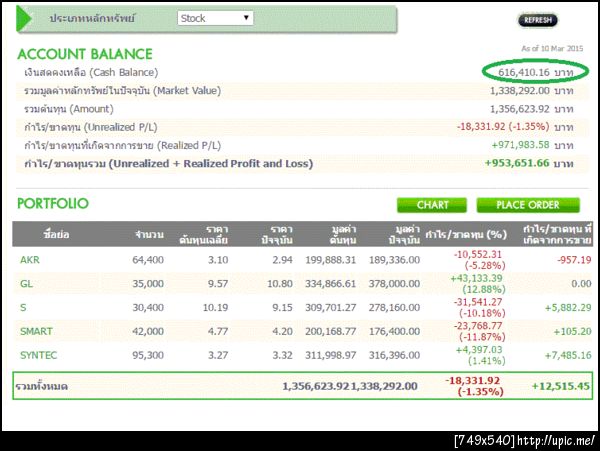The height and width of the screenshot is (451, 600).
Task: Select AKR current value 189,336.00
Action: pos(395,260)
